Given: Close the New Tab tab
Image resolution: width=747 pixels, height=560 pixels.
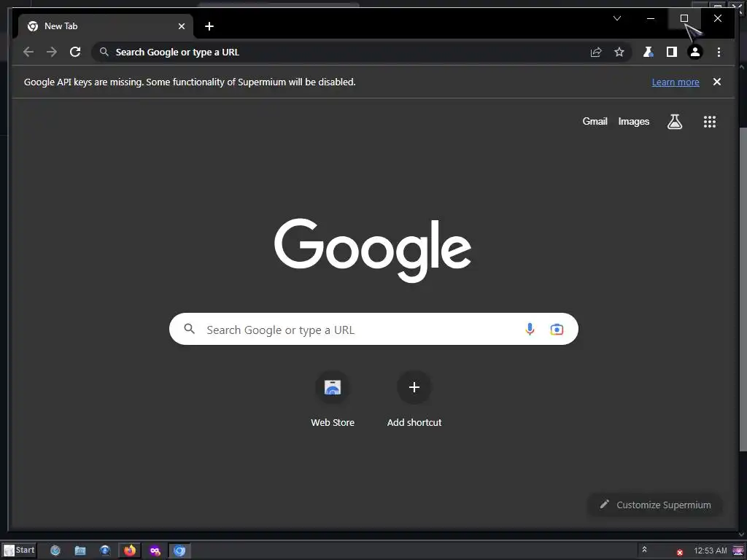Looking at the screenshot, I should coord(182,26).
